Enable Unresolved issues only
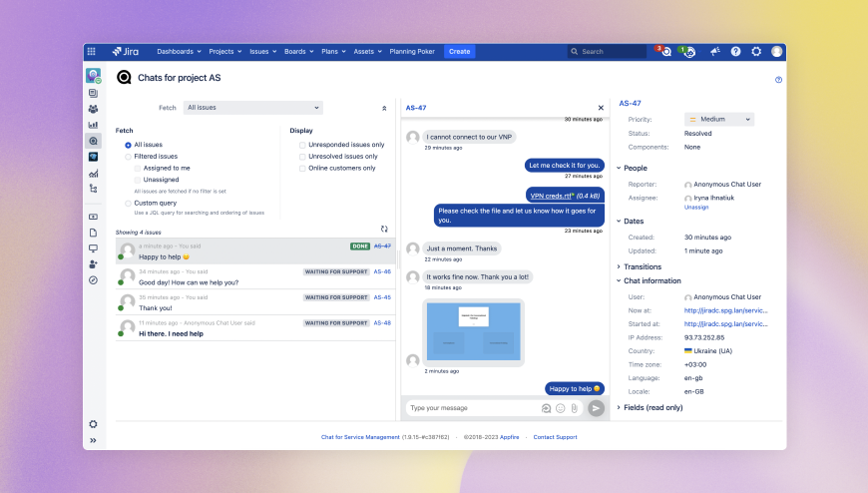Image resolution: width=868 pixels, height=493 pixels. point(302,157)
